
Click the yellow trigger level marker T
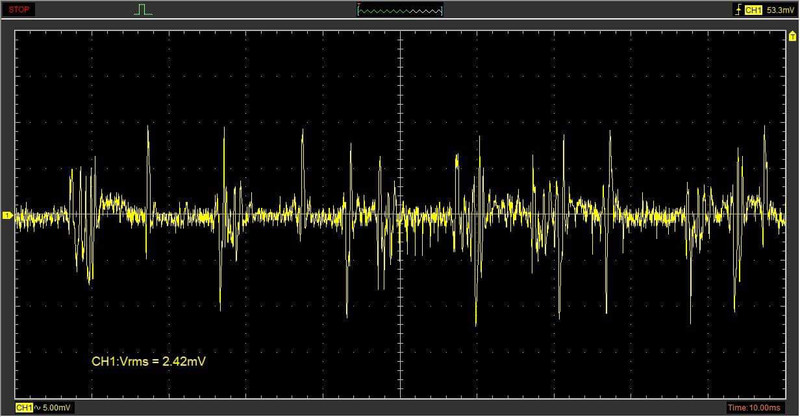tap(792, 37)
